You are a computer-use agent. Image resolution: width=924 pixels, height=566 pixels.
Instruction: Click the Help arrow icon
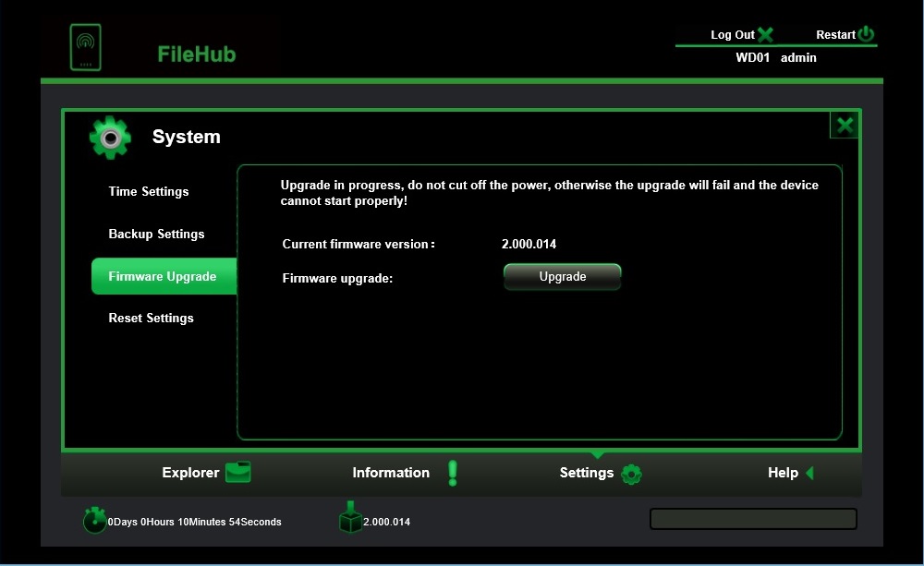tap(809, 473)
